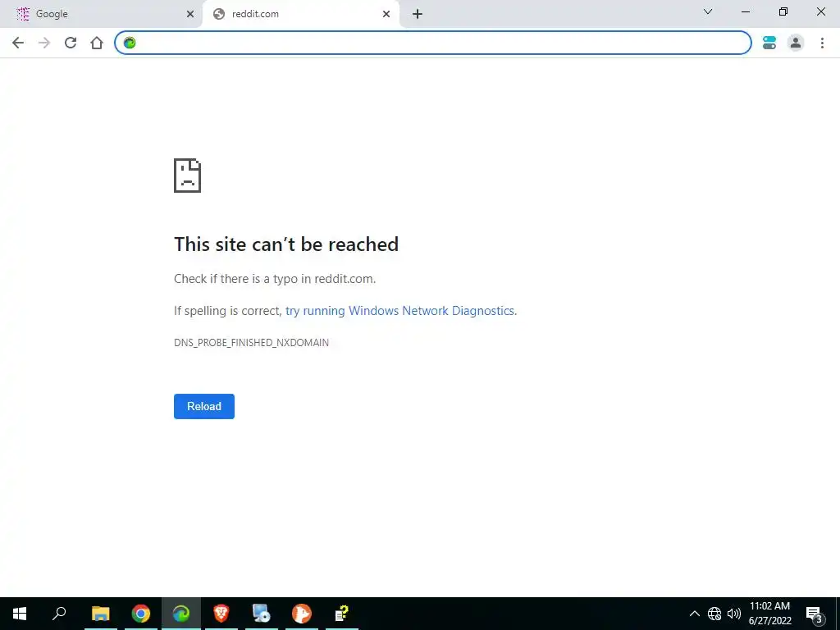The image size is (840, 630).
Task: Open a new tab with plus button
Action: 418,14
